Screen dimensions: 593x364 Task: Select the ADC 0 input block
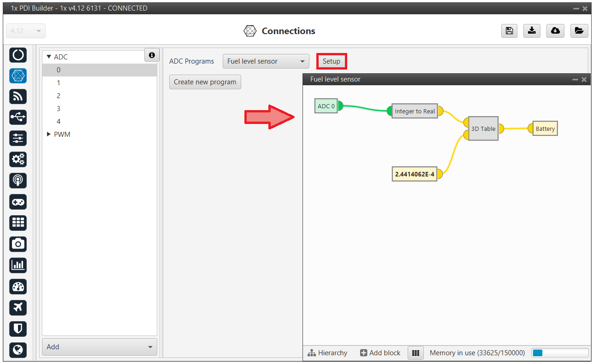coord(326,106)
